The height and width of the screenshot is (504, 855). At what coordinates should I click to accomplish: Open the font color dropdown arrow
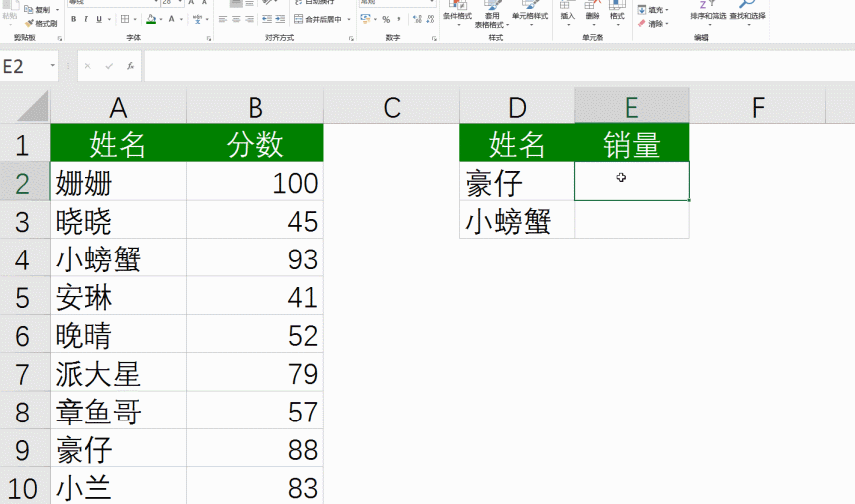coord(181,19)
